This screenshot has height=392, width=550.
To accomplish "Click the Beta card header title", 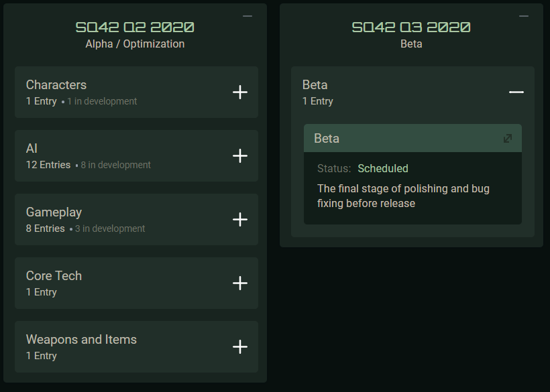I will (327, 139).
